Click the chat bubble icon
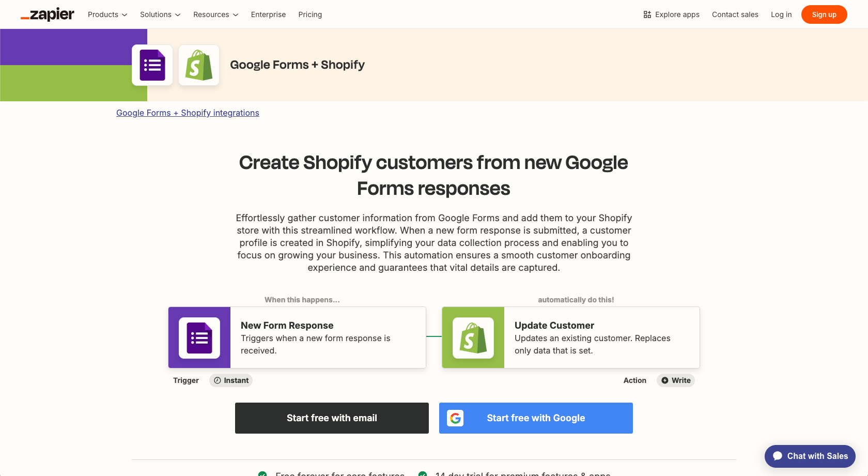The image size is (868, 476). click(778, 456)
